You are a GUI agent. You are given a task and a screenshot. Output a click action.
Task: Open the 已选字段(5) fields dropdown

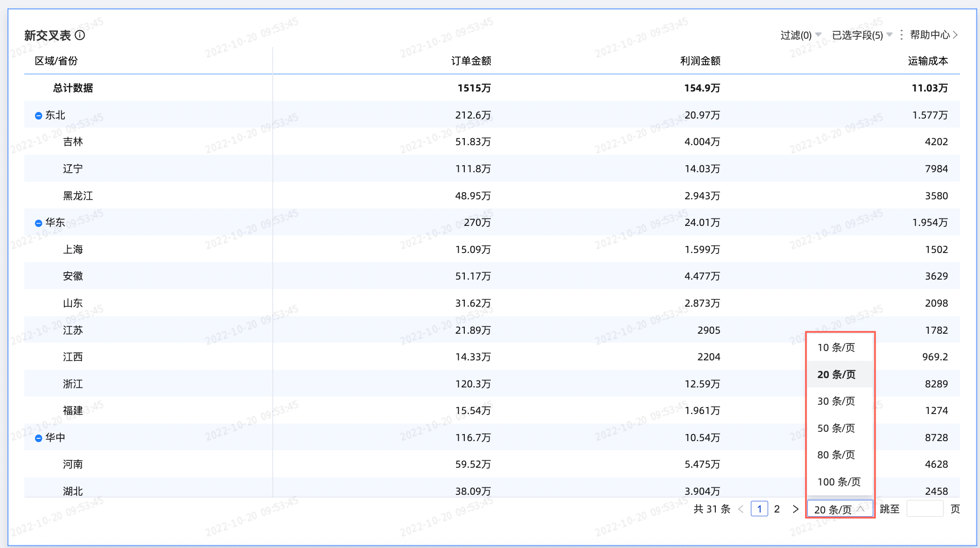[x=862, y=35]
